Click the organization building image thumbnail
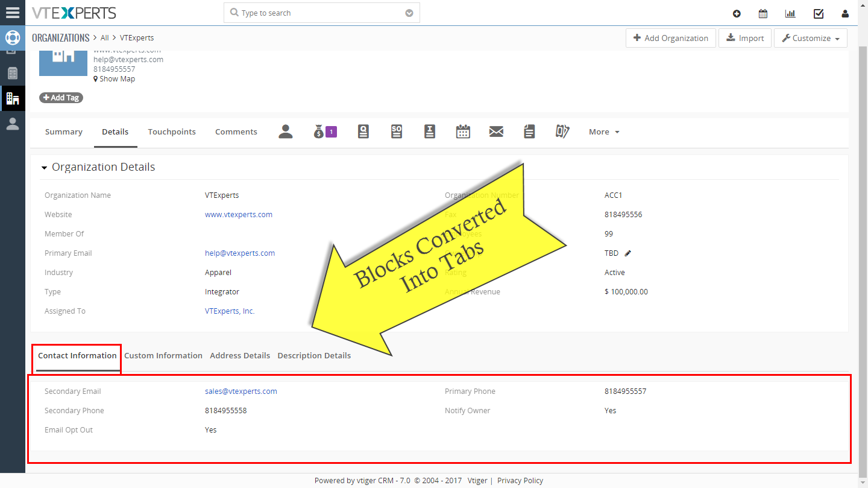The width and height of the screenshot is (868, 488). pos(63,63)
